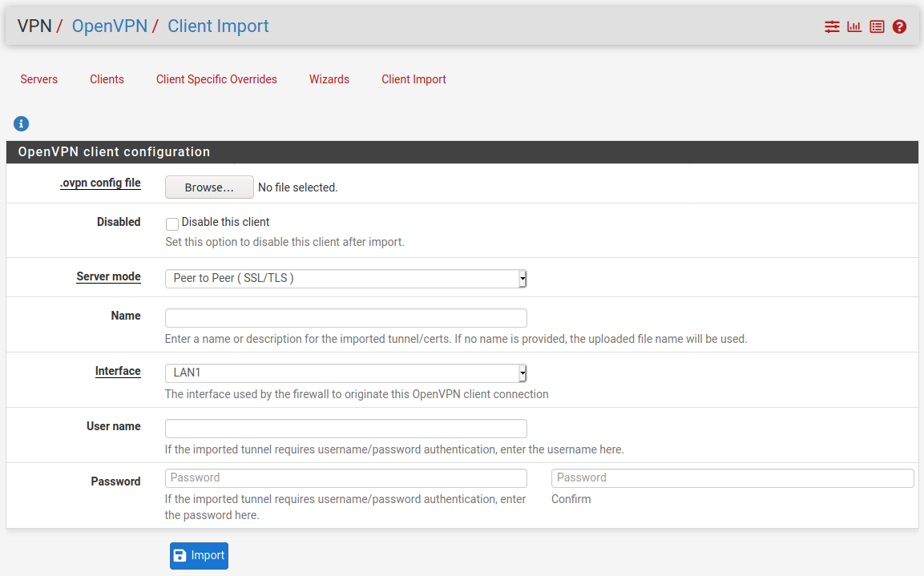Click the blue info circle icon
This screenshot has height=576, width=924.
pyautogui.click(x=22, y=123)
